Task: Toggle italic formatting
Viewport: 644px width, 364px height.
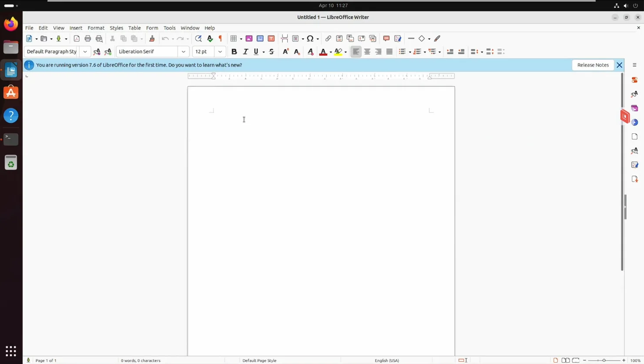Action: click(245, 52)
